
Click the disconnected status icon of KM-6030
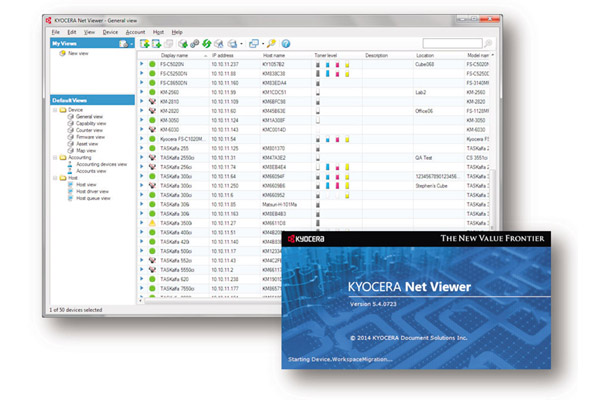(x=152, y=129)
